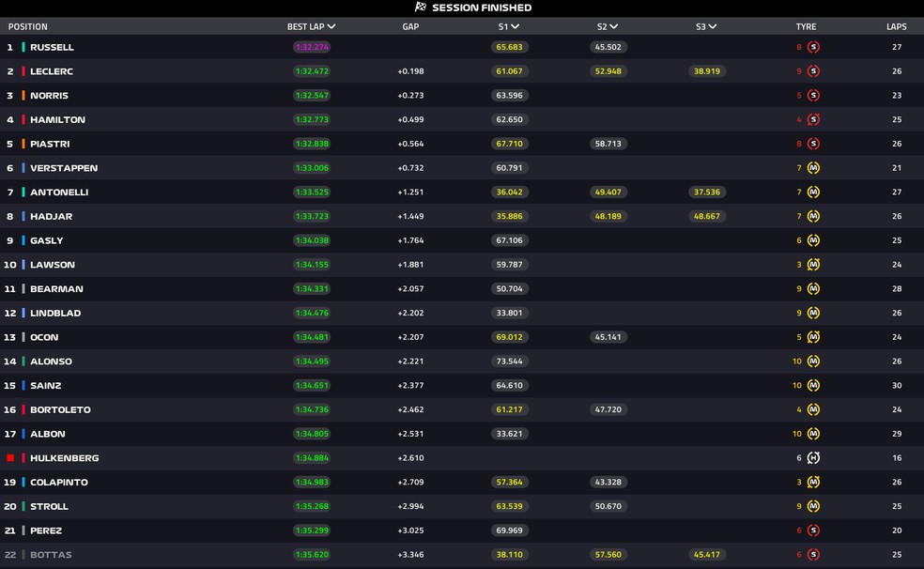Click the LAPS column header
This screenshot has height=569, width=924.
[x=897, y=26]
